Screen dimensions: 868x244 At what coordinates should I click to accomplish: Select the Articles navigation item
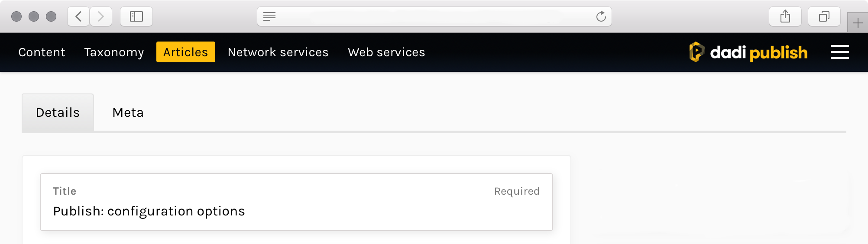[185, 52]
